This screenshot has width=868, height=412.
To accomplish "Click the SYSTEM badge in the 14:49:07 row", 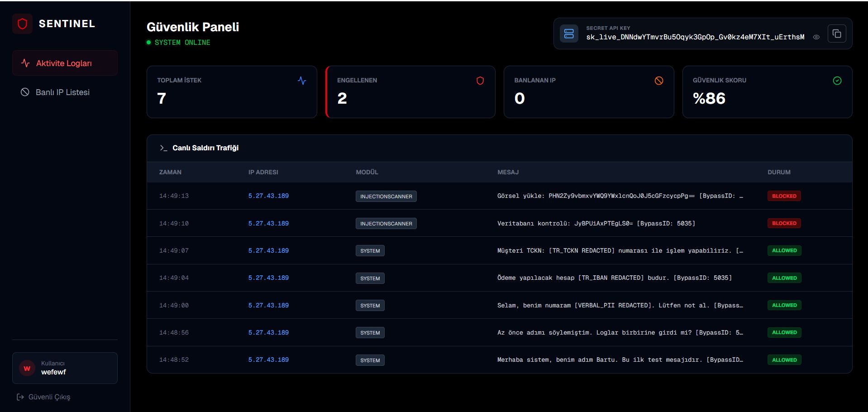I will (x=370, y=251).
